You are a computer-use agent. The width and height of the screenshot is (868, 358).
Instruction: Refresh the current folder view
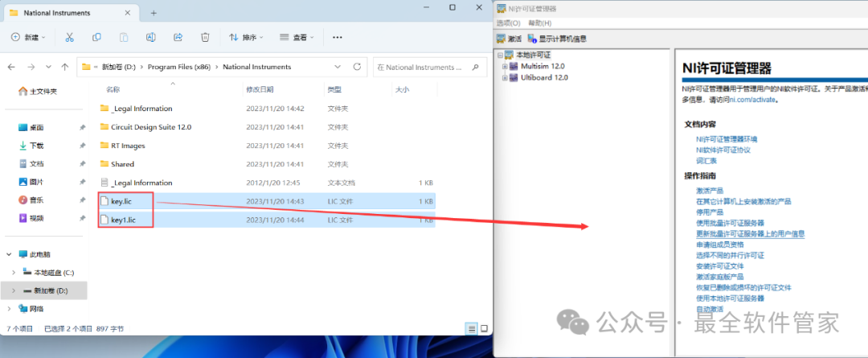pos(358,67)
